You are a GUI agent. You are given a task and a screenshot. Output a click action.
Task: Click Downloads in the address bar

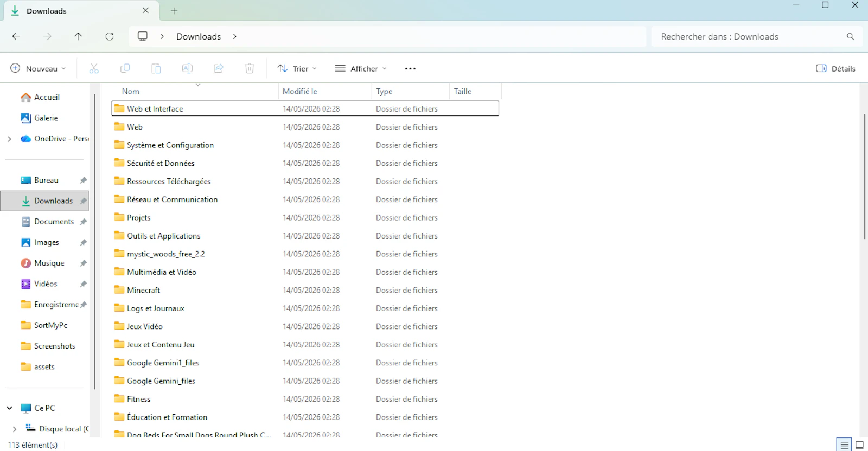click(199, 36)
